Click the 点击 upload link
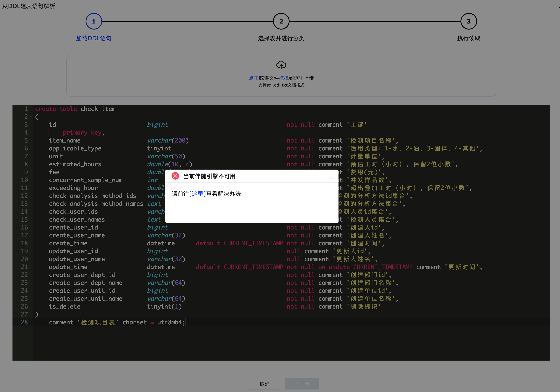Viewport: 560px width, 392px height. 254,78
